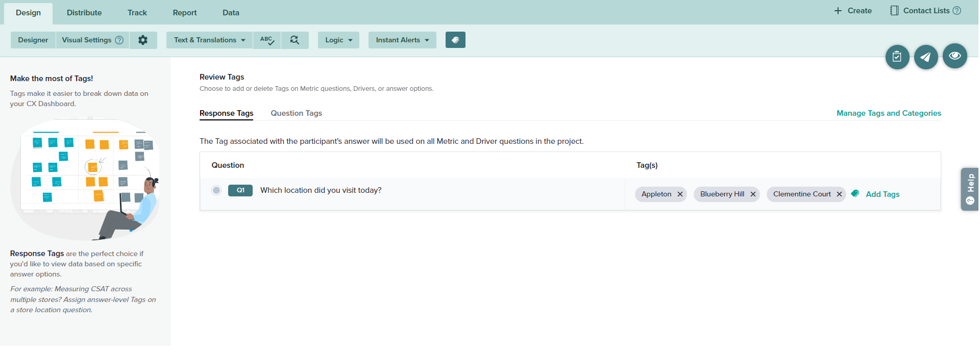Image resolution: width=980 pixels, height=353 pixels.
Task: Delete the Clementine Court tag
Action: [x=839, y=194]
